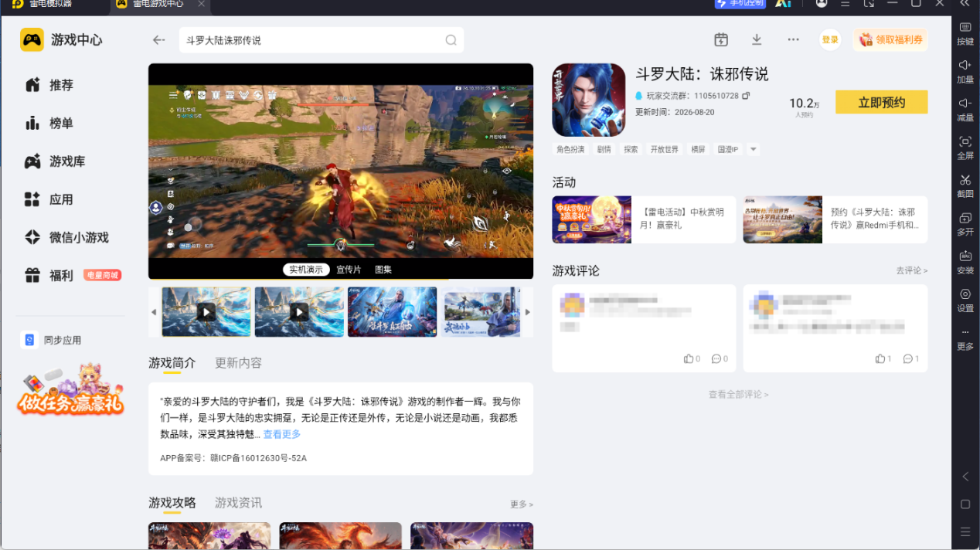Click the 立即预约 reserve button
This screenshot has height=550, width=980.
point(881,102)
